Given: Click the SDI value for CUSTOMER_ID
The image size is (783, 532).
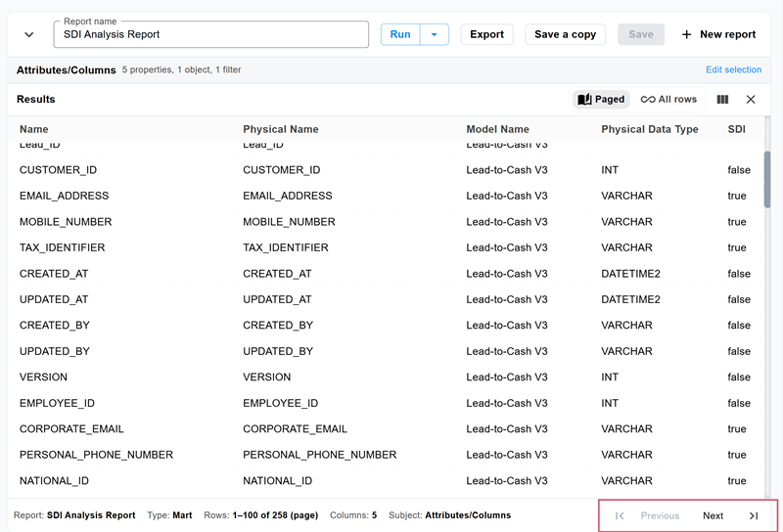Looking at the screenshot, I should pos(739,170).
